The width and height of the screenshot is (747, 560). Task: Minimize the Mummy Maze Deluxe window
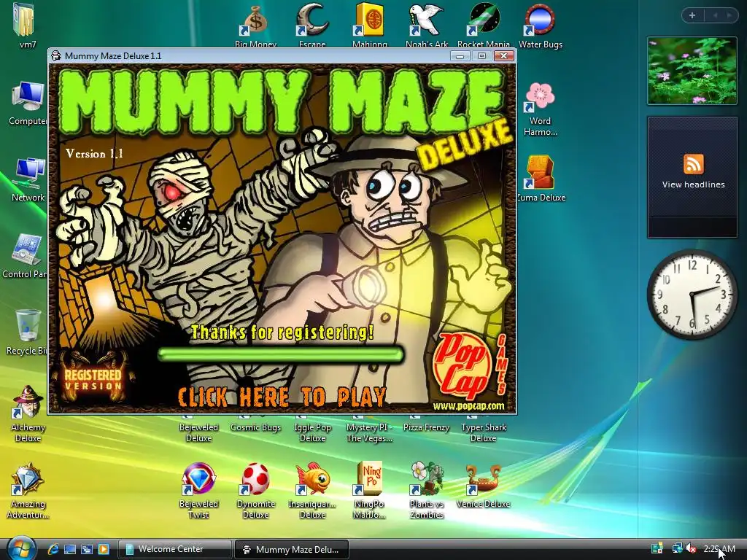tap(460, 55)
